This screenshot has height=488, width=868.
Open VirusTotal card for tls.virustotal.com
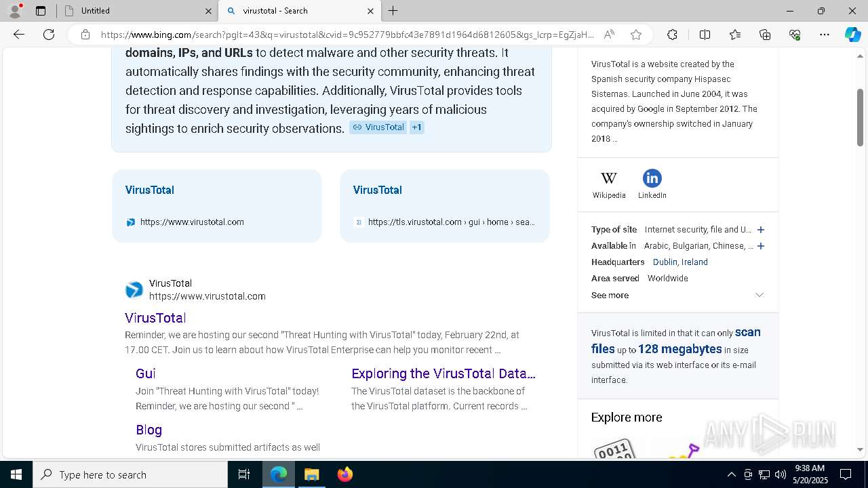[445, 205]
